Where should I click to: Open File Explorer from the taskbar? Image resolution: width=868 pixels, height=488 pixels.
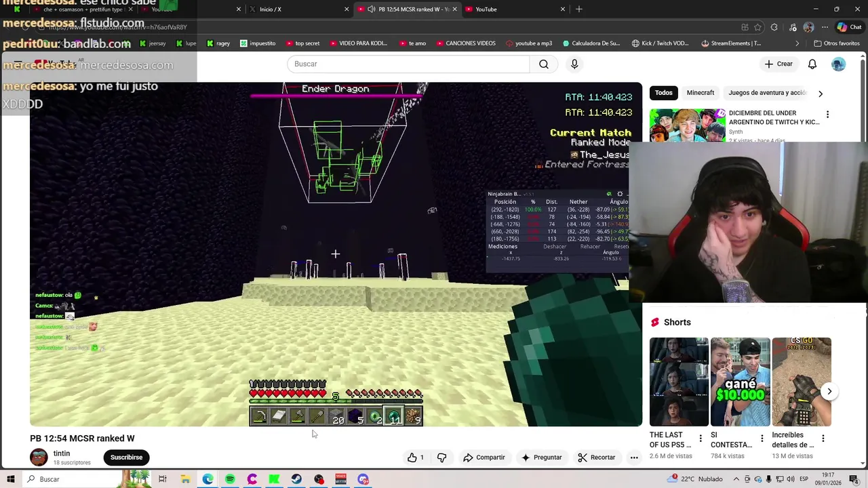[185, 479]
